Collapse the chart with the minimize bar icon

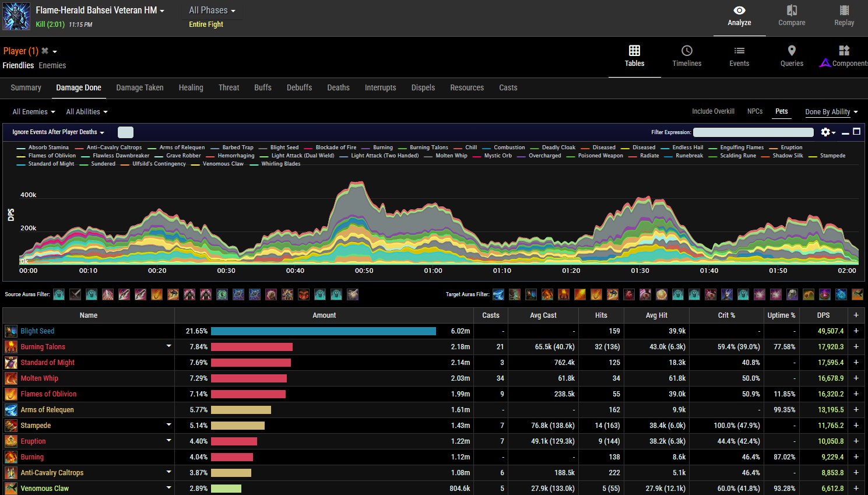point(845,134)
